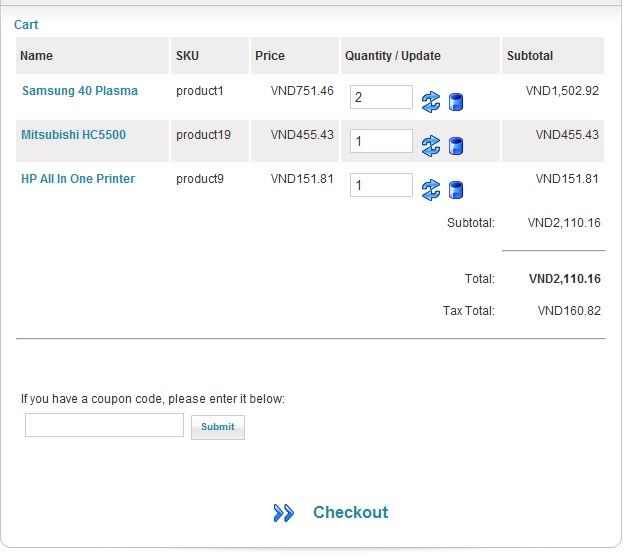Click the double-arrow icon beside Checkout
The image size is (635, 557).
tap(283, 513)
